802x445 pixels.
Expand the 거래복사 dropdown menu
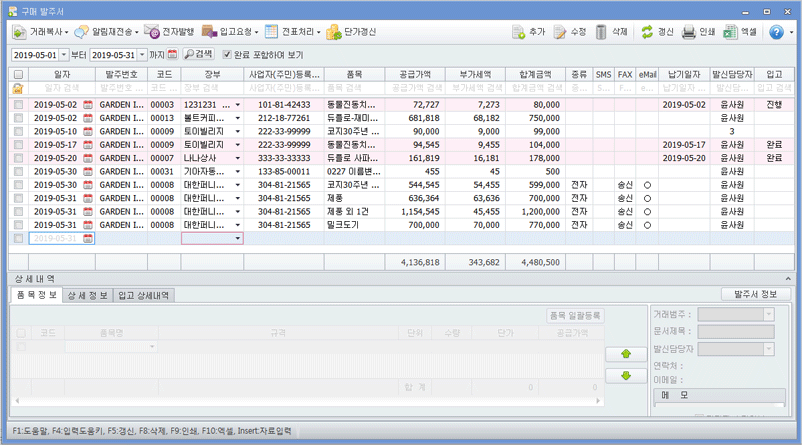coord(62,32)
